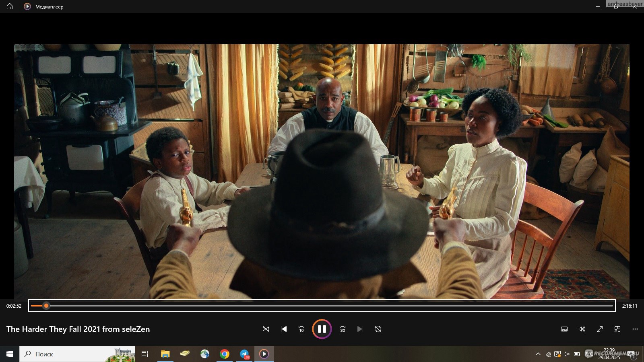Toggle repeat mode

tap(378, 329)
